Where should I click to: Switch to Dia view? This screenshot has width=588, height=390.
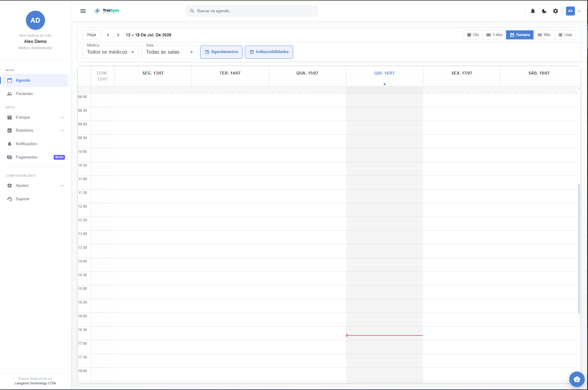(473, 35)
